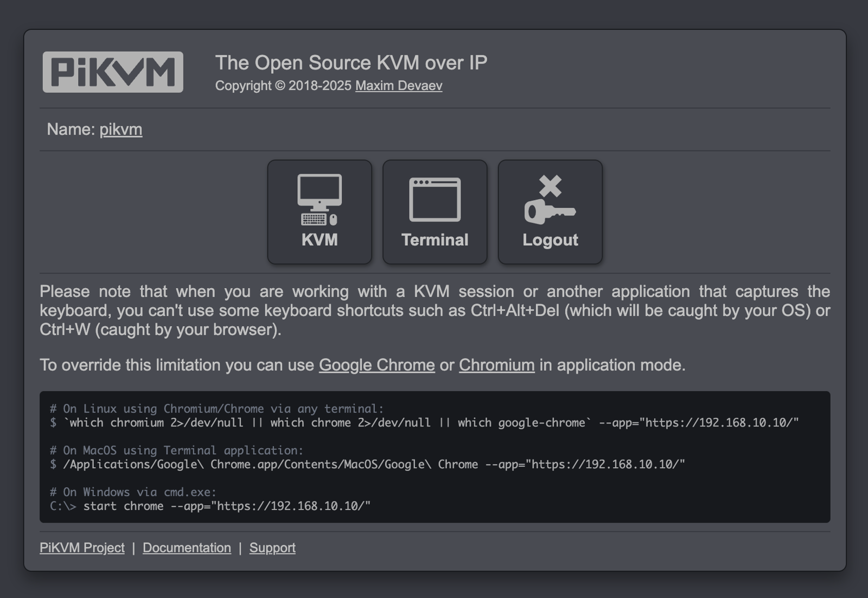Open the PiKVM Project footer link
This screenshot has height=598, width=868.
click(82, 548)
